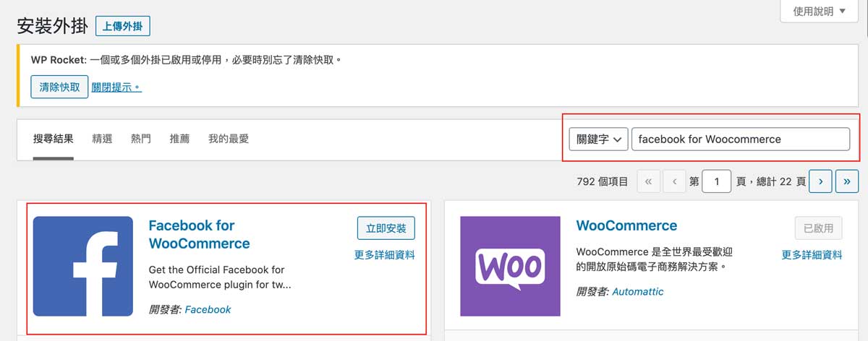Click the WP Rocket notice message text

click(187, 59)
